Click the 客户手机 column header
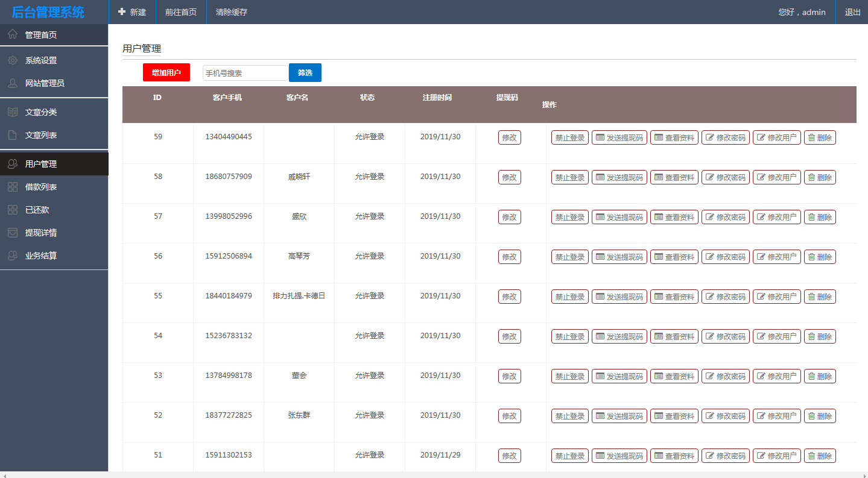 (227, 97)
